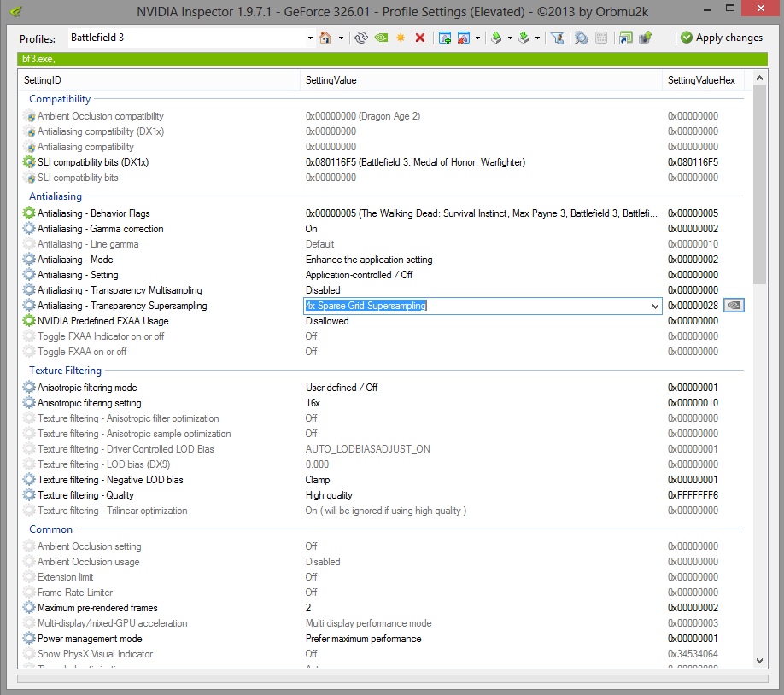784x695 pixels.
Task: Select the Ambient Occlusion setting row
Action: point(383,546)
